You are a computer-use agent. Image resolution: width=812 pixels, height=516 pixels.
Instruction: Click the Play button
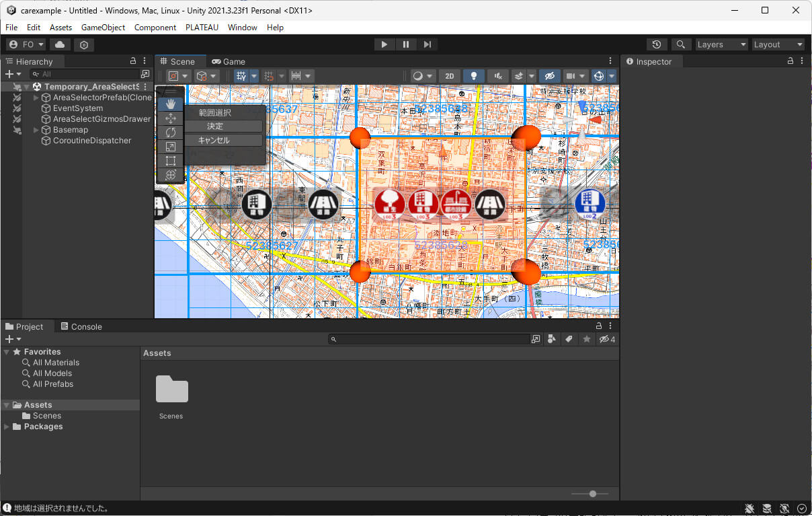click(384, 44)
